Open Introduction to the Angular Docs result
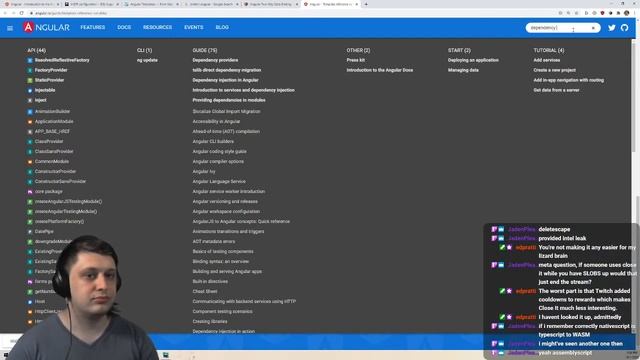Viewport: 640px width, 360px height. click(x=380, y=70)
